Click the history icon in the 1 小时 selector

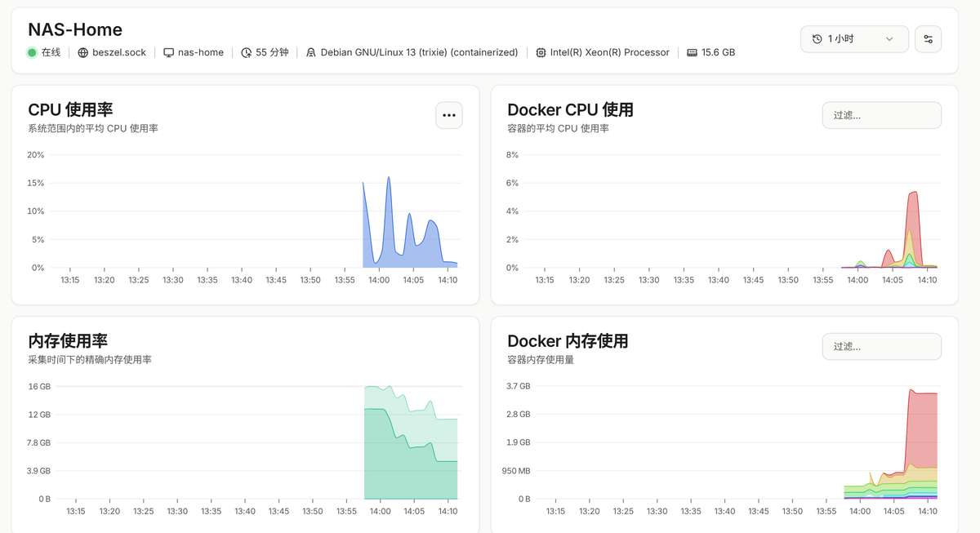pyautogui.click(x=817, y=39)
